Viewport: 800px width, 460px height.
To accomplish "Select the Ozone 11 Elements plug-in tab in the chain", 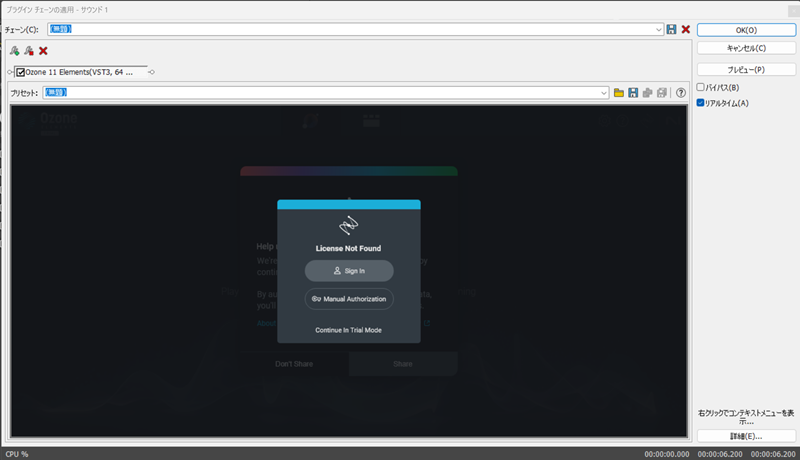I will click(x=81, y=72).
